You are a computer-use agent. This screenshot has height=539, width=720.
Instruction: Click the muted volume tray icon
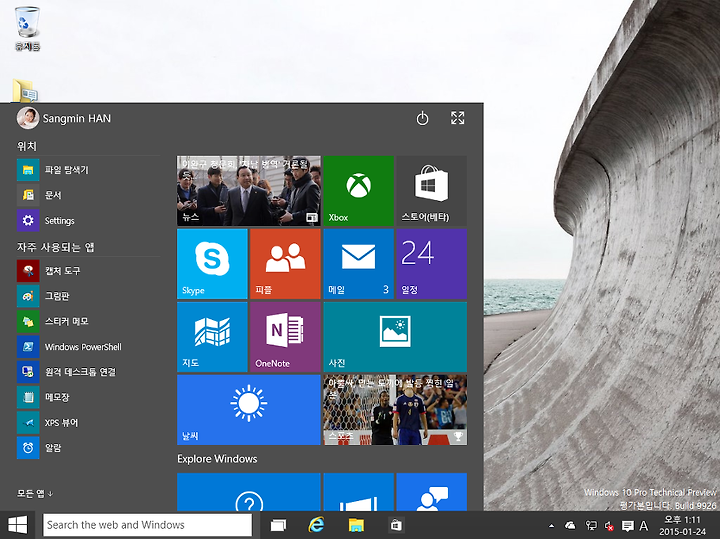(609, 526)
